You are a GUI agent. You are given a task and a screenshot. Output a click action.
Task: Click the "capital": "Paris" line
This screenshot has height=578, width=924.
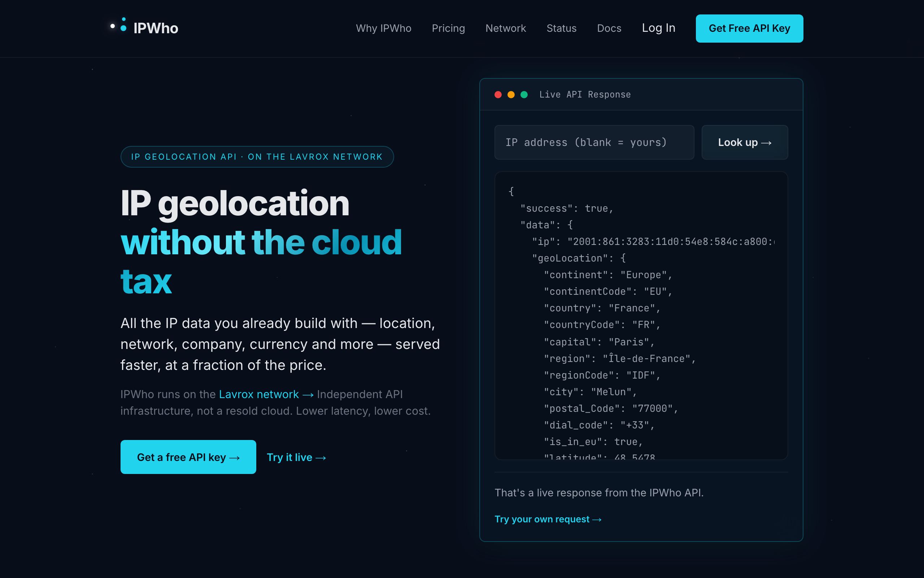599,342
